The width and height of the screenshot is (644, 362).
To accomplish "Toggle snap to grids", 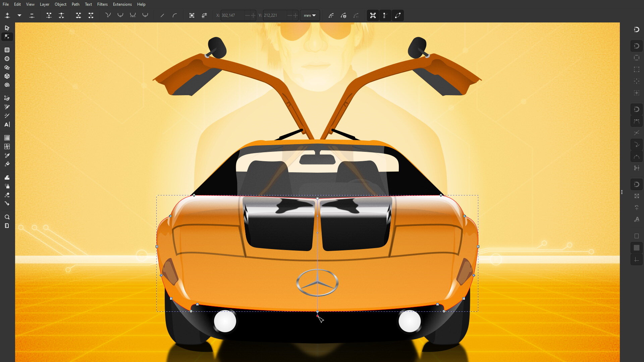I will [637, 248].
